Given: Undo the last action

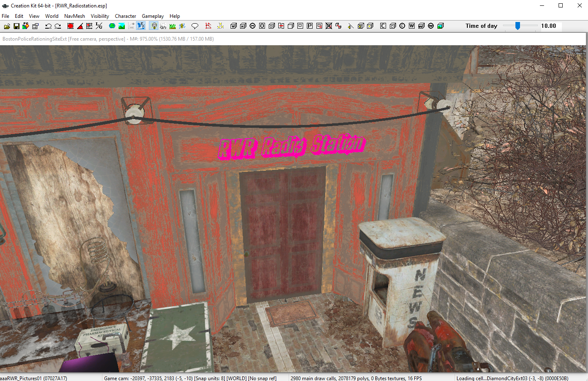Looking at the screenshot, I should 49,26.
